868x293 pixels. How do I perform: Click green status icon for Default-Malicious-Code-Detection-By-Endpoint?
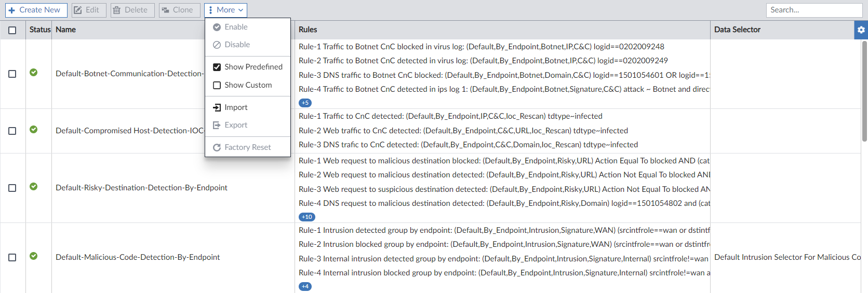coord(33,256)
